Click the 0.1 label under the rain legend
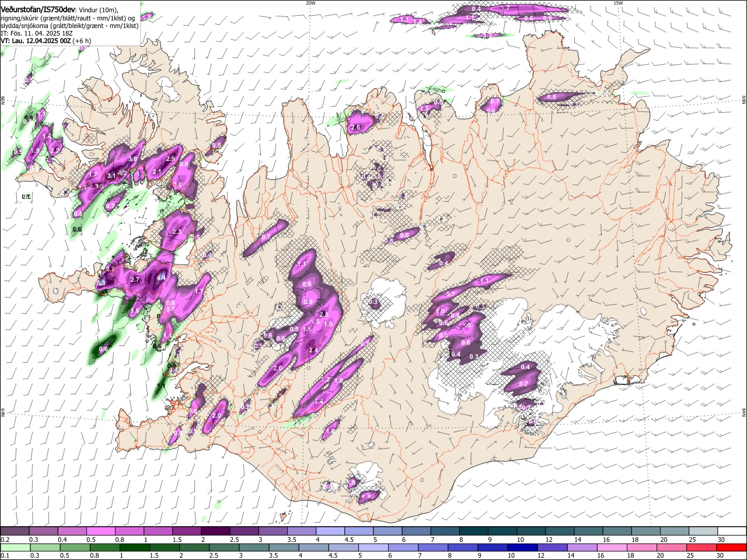 tap(5, 556)
